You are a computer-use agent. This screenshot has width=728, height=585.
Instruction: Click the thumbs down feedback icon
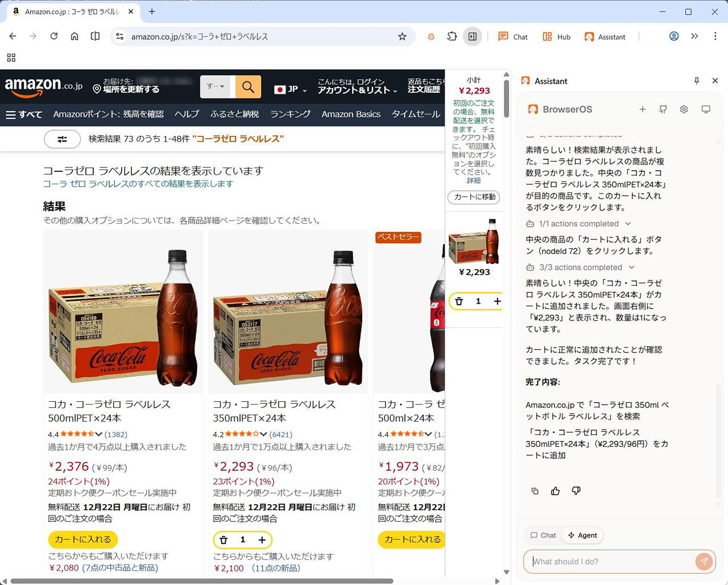coord(576,491)
